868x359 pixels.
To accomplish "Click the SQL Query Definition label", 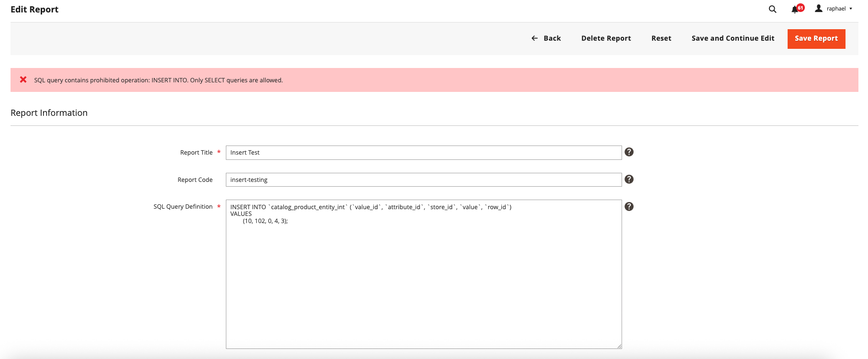I will tap(183, 207).
